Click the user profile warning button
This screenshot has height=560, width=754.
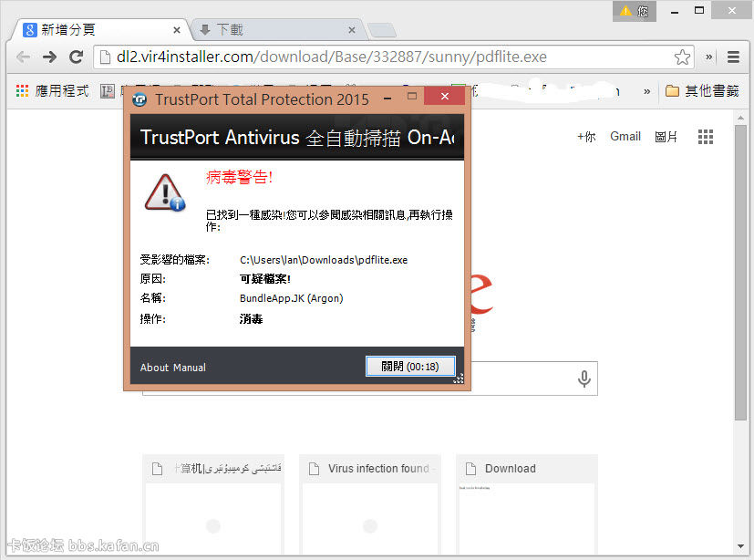(x=634, y=11)
